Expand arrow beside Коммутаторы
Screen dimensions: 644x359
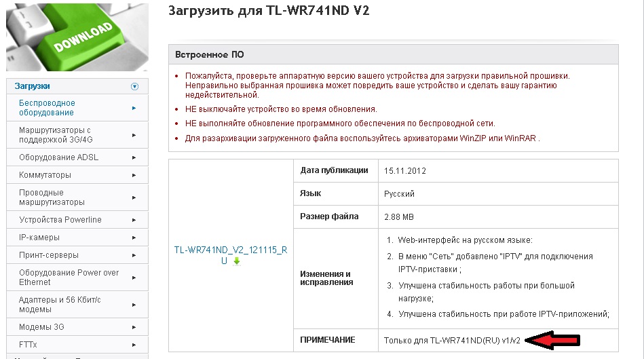point(134,175)
